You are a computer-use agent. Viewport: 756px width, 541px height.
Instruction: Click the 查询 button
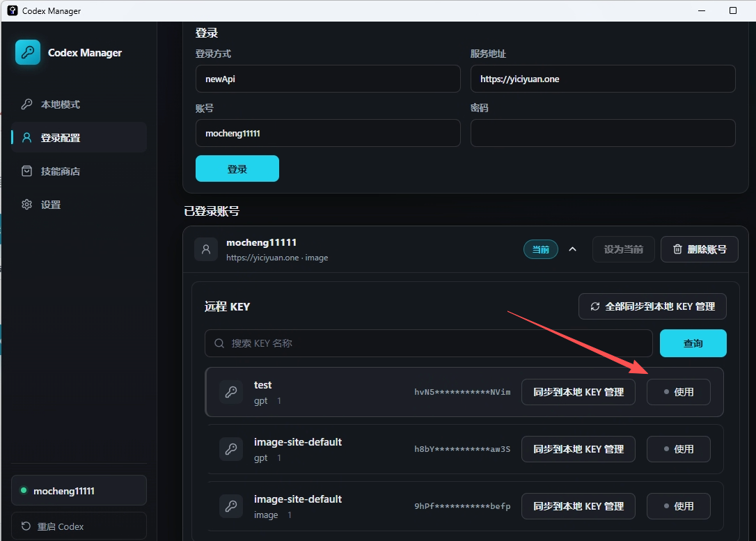(693, 343)
